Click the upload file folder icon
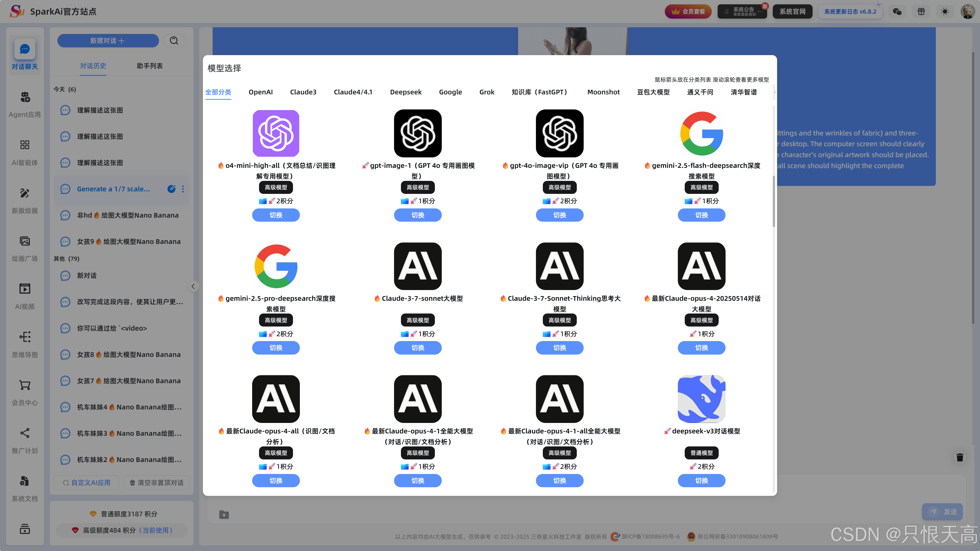This screenshot has width=980, height=551. (x=224, y=515)
